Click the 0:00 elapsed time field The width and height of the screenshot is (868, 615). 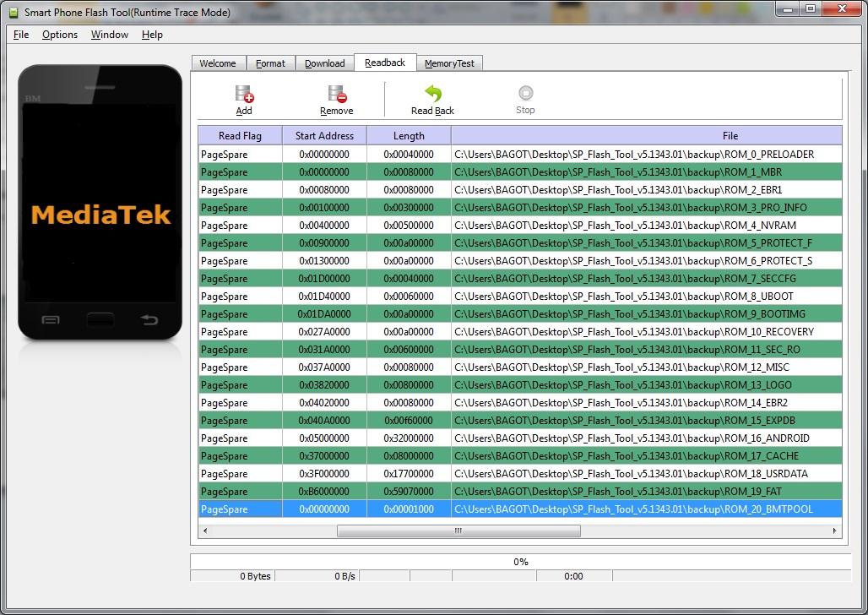pos(574,576)
